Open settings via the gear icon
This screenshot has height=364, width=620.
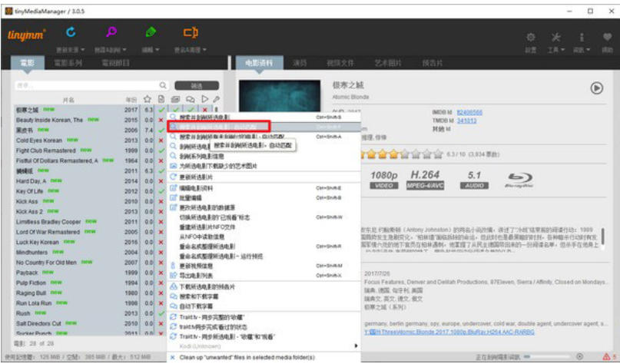(x=530, y=37)
